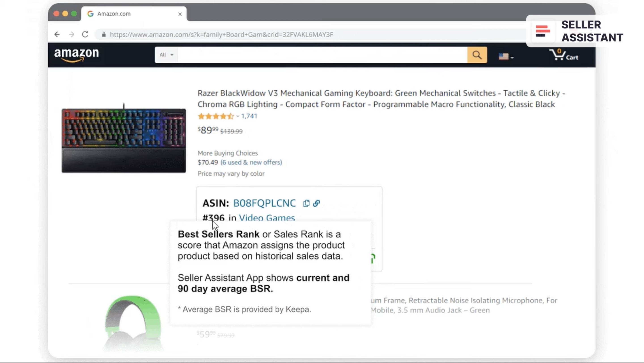644x363 pixels.
Task: Open the US flag country dropdown
Action: (x=506, y=57)
